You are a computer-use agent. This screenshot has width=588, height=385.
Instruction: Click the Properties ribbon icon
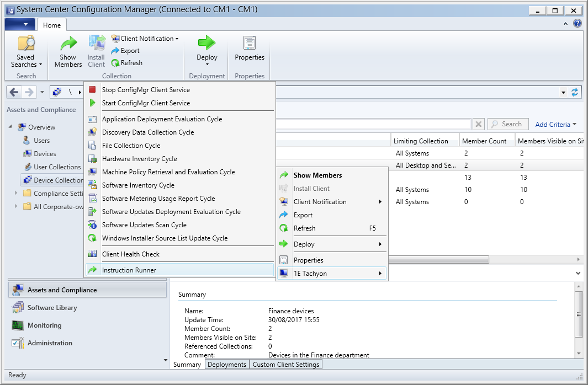[250, 44]
